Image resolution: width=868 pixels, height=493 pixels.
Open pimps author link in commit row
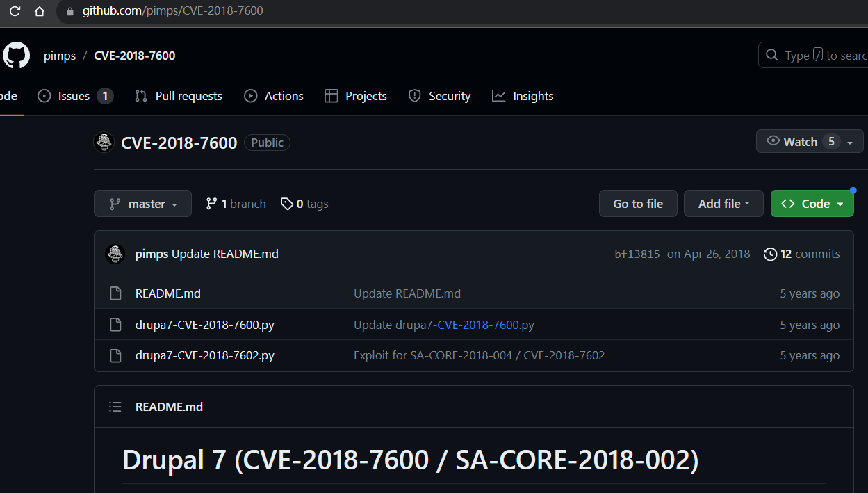point(152,254)
